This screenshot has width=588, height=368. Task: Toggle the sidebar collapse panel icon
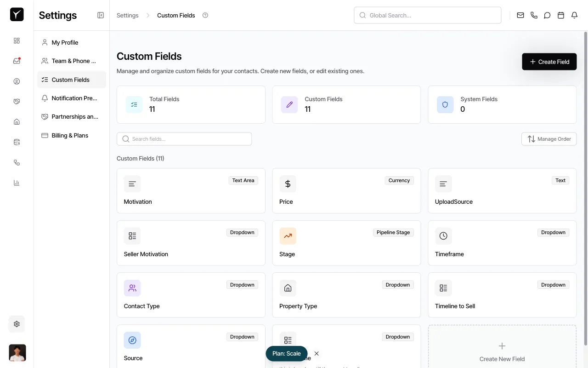click(100, 15)
